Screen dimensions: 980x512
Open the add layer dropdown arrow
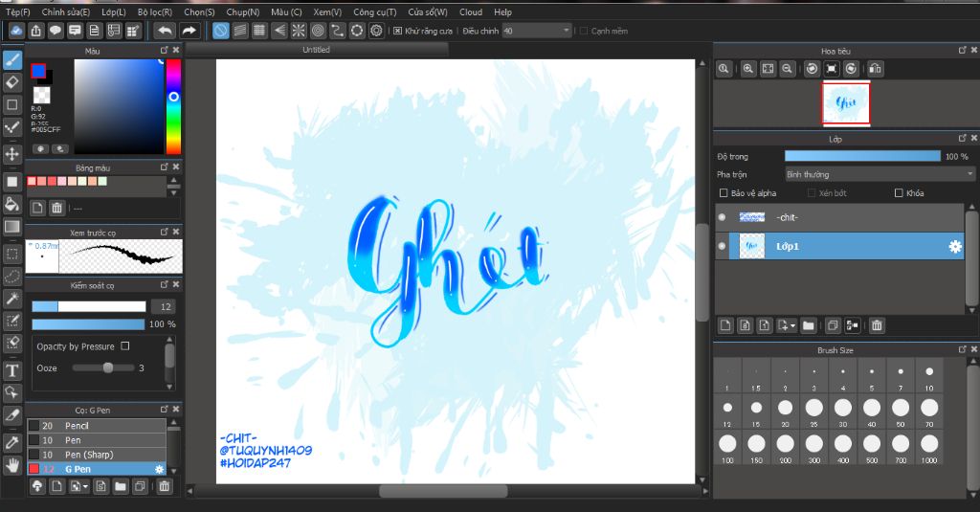click(x=793, y=325)
